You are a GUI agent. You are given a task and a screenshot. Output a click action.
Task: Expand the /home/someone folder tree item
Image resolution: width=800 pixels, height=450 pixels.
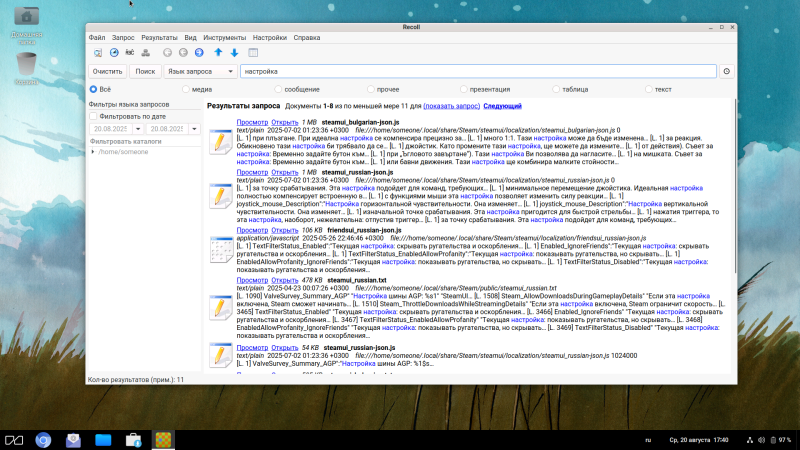[x=92, y=151]
